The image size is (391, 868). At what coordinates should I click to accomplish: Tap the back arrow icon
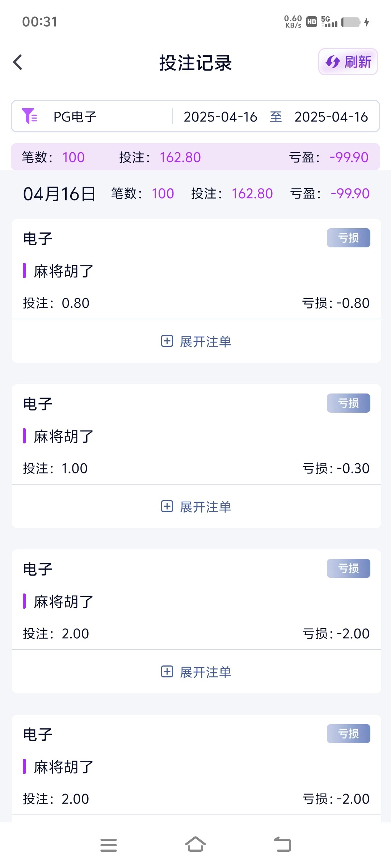tap(18, 62)
